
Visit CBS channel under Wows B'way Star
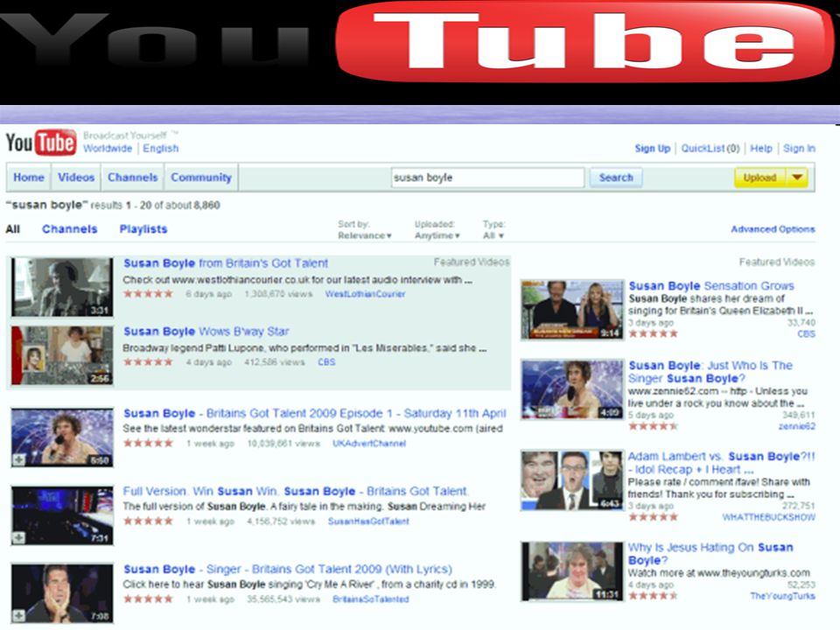click(x=326, y=362)
